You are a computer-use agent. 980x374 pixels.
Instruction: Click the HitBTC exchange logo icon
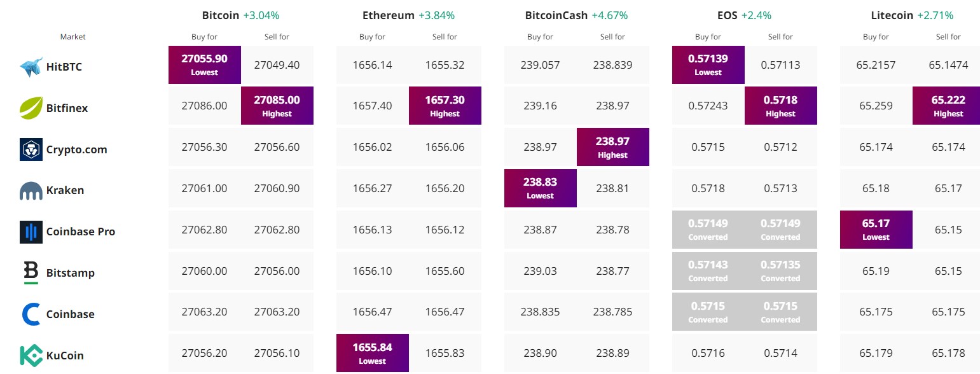click(x=31, y=67)
